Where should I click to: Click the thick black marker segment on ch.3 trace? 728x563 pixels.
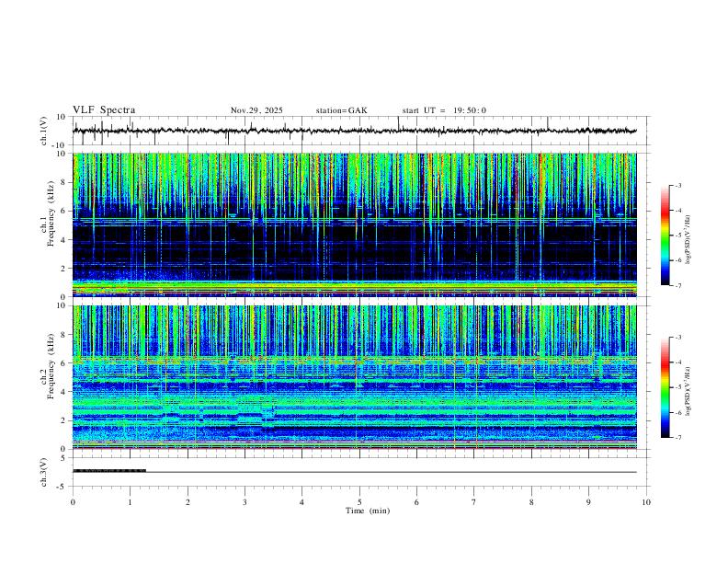[x=109, y=471]
